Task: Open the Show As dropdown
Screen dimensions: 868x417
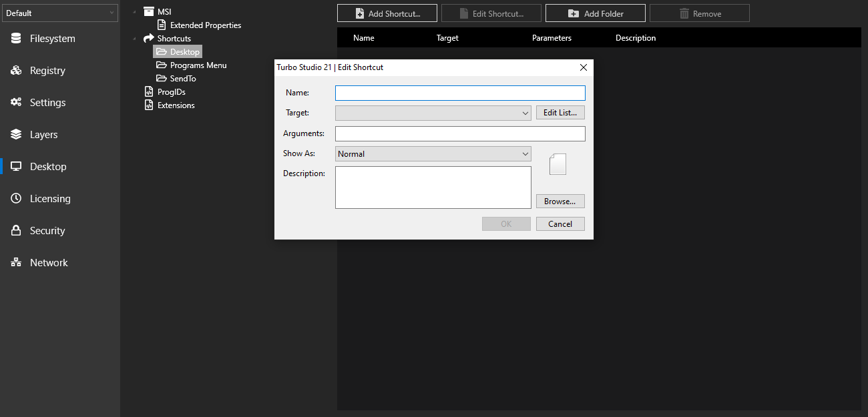Action: [433, 153]
